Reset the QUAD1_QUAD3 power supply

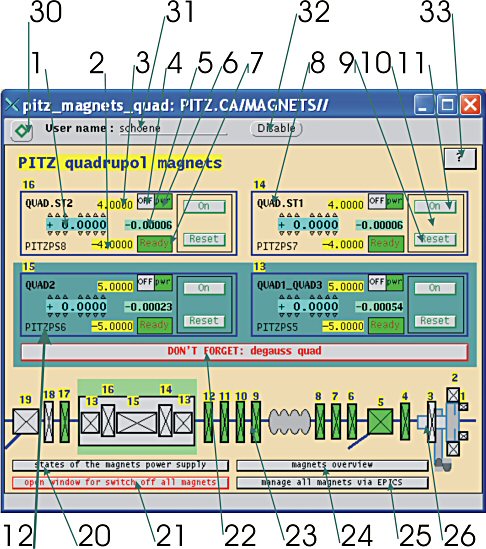click(435, 321)
